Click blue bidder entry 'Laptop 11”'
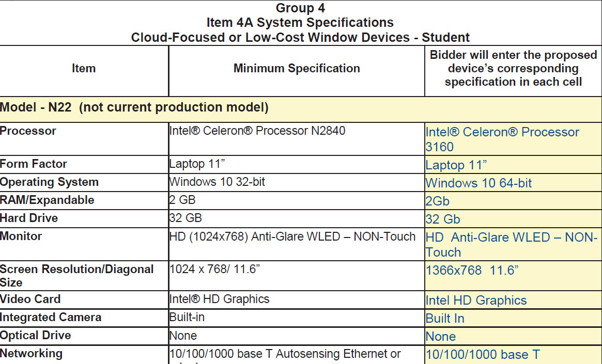 point(456,165)
